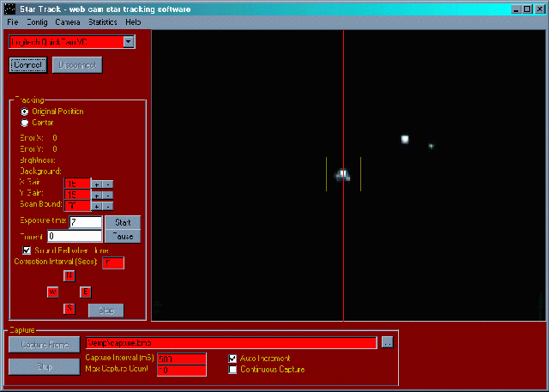Click the E direction button

pos(86,292)
